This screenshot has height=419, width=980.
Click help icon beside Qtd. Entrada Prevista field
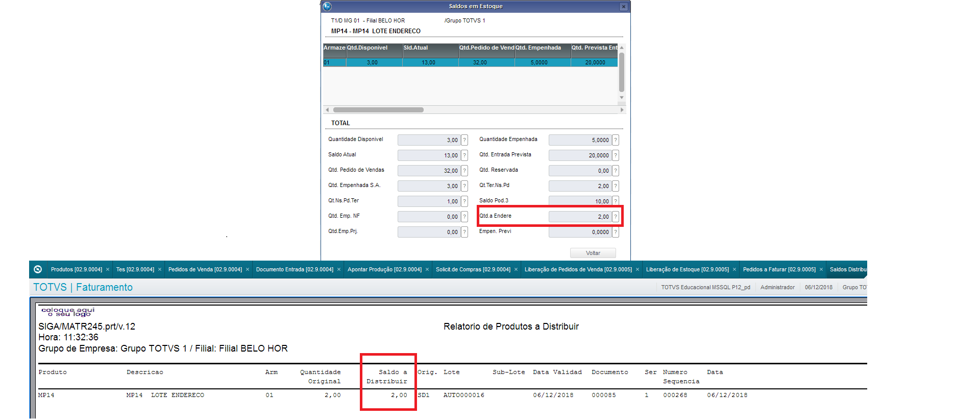(616, 155)
